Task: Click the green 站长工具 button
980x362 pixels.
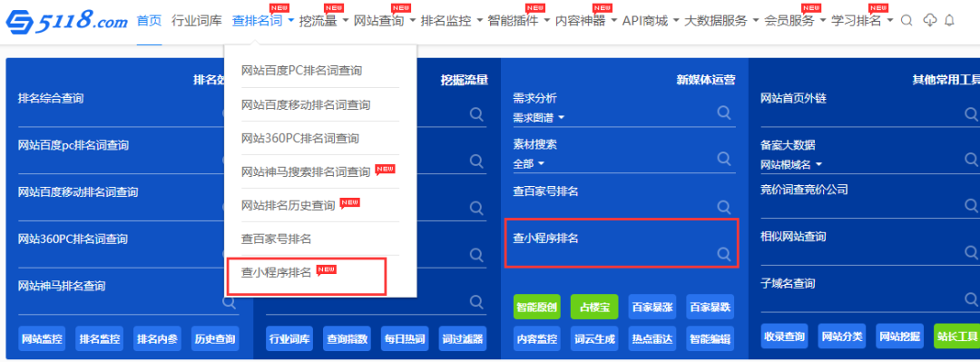Action: (x=956, y=336)
